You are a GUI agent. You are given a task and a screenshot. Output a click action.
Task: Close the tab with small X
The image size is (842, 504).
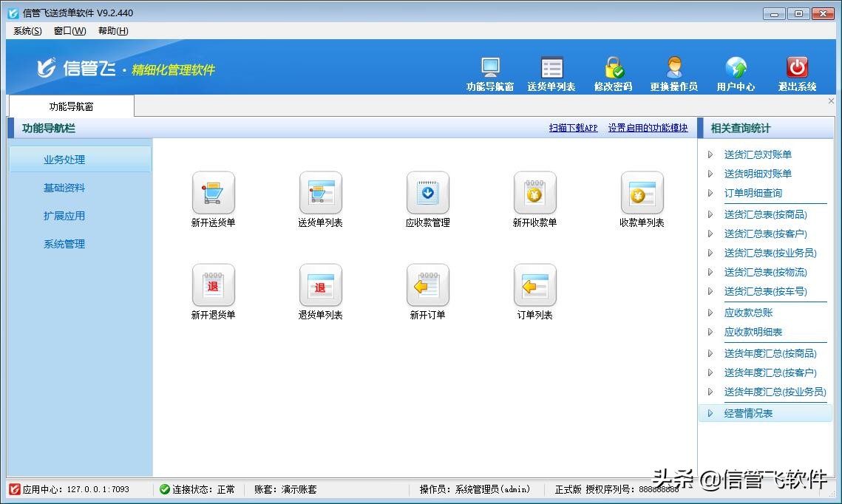[x=831, y=101]
